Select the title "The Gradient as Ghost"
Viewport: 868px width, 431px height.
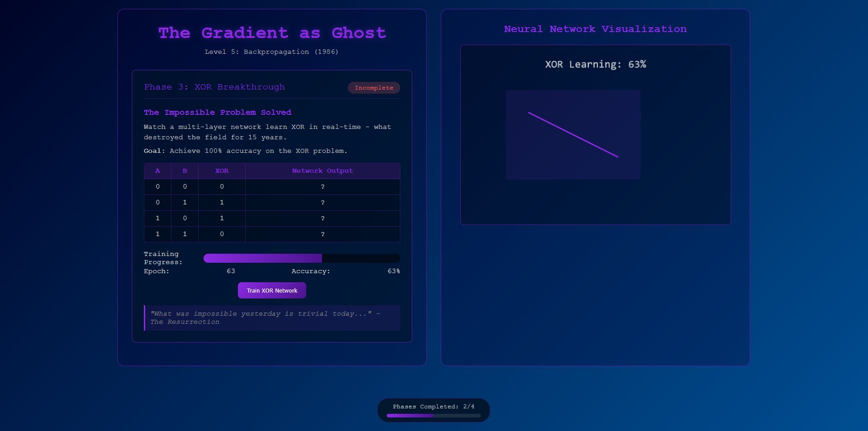click(x=272, y=33)
